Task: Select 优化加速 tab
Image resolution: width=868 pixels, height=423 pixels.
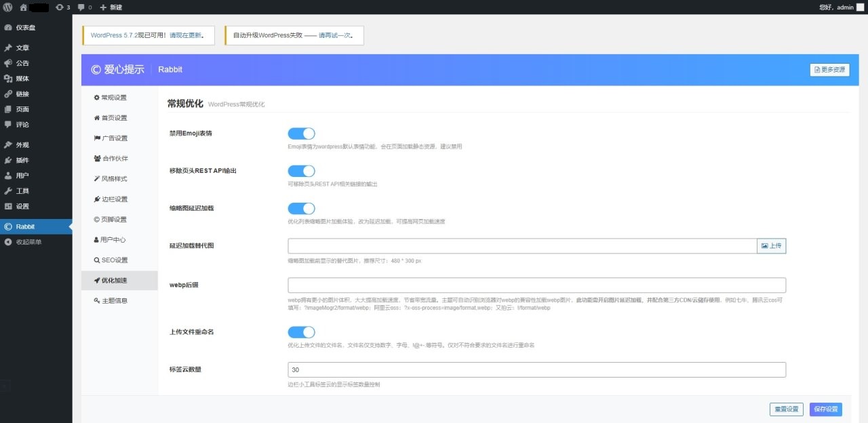Action: tap(119, 281)
